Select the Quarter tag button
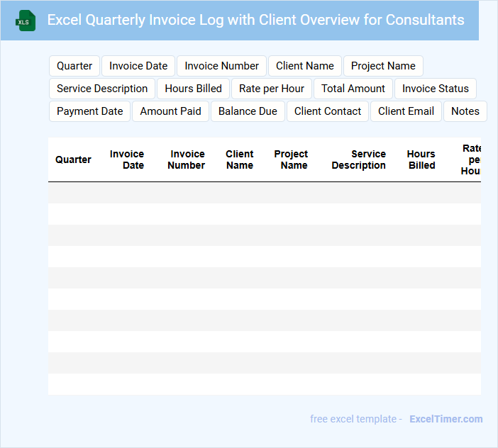Viewport: 498px width, 448px height. [x=74, y=66]
